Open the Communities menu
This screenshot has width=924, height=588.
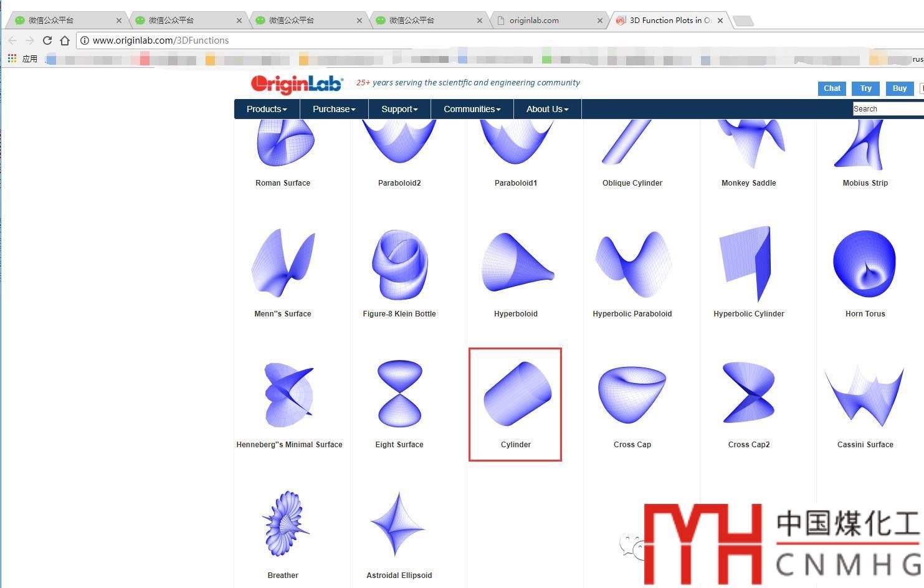(x=472, y=109)
